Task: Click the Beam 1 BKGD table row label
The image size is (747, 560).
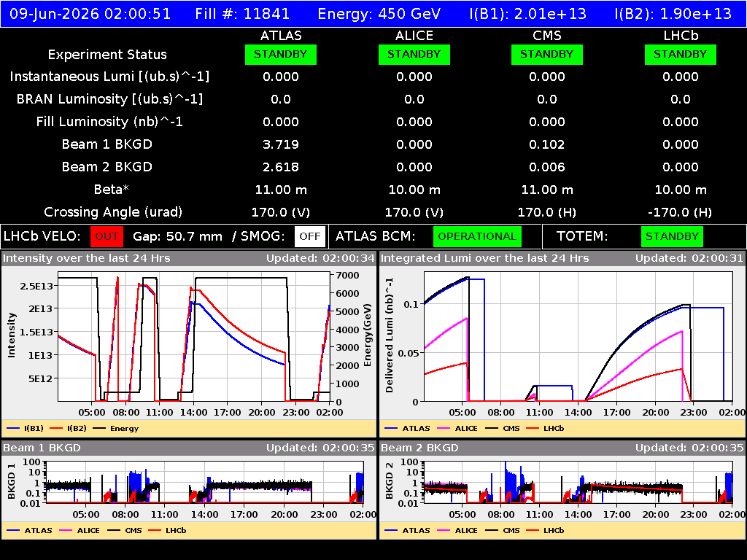Action: click(107, 144)
